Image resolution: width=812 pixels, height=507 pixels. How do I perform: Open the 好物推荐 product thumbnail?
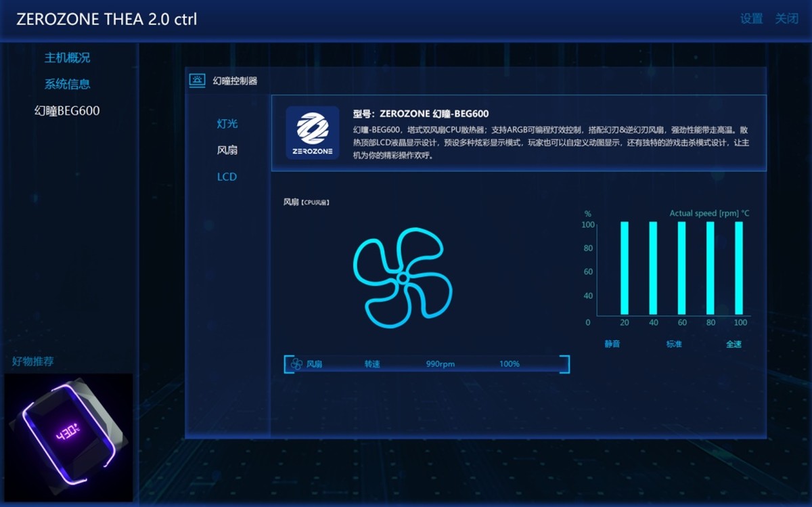pyautogui.click(x=68, y=437)
